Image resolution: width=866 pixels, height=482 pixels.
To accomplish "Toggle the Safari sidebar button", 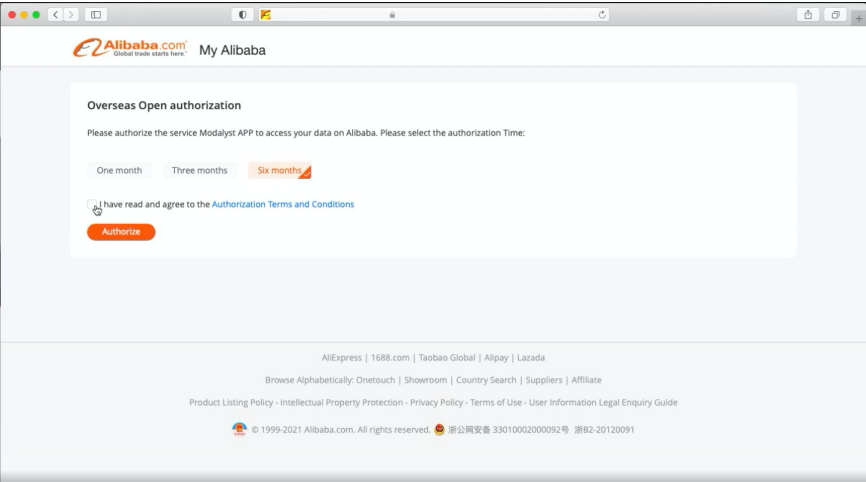I will tap(96, 15).
